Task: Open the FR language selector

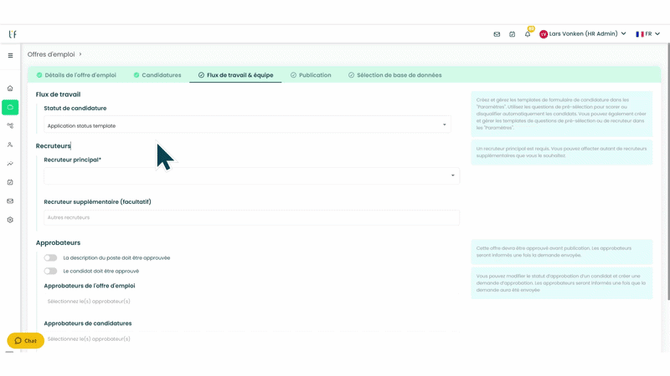Action: tap(648, 34)
